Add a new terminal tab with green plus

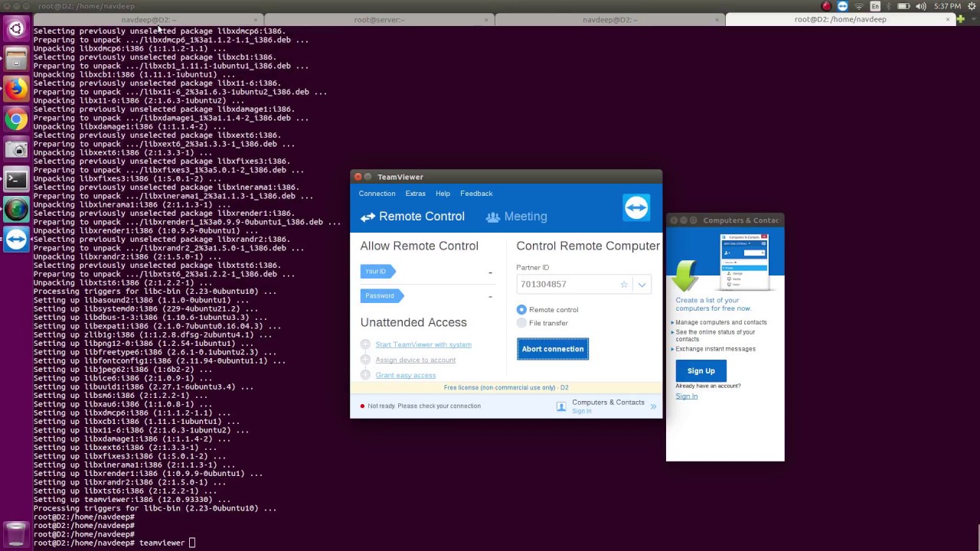click(961, 19)
